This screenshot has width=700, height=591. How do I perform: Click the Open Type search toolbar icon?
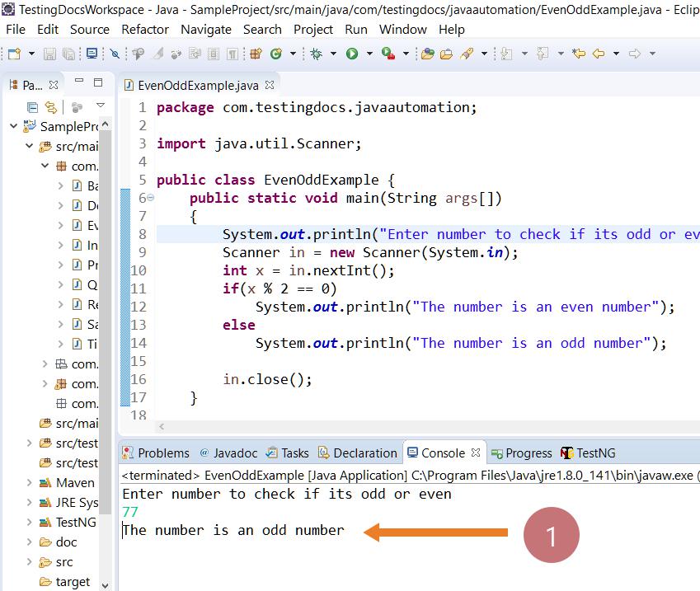pyautogui.click(x=139, y=54)
